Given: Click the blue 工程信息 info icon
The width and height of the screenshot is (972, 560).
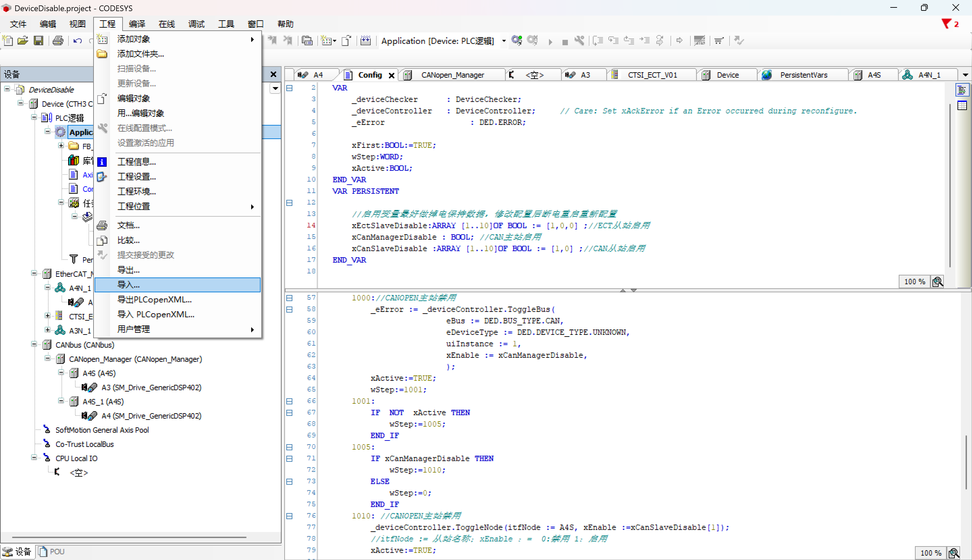Looking at the screenshot, I should [102, 162].
